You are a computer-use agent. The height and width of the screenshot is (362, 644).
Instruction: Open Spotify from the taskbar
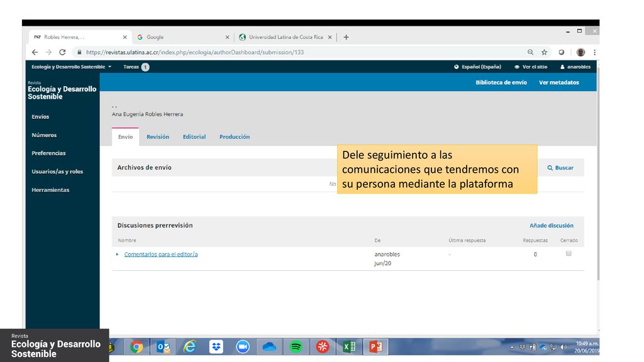click(x=296, y=347)
